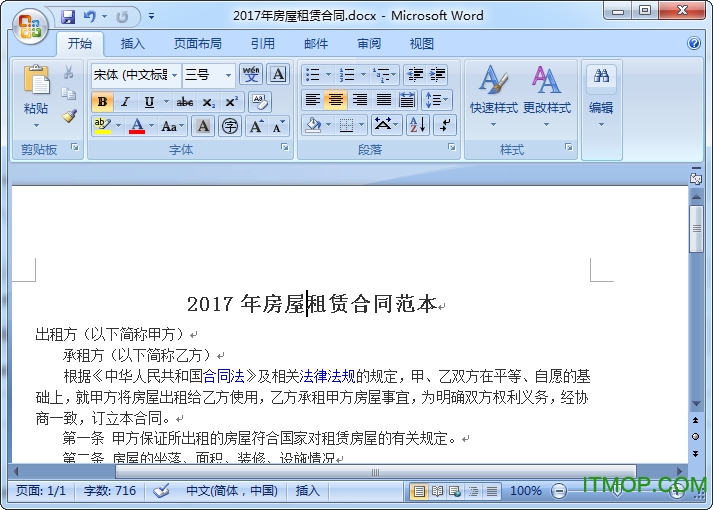Expand the font size 三号 dropdown
Viewport: 713px width, 510px height.
pyautogui.click(x=229, y=75)
